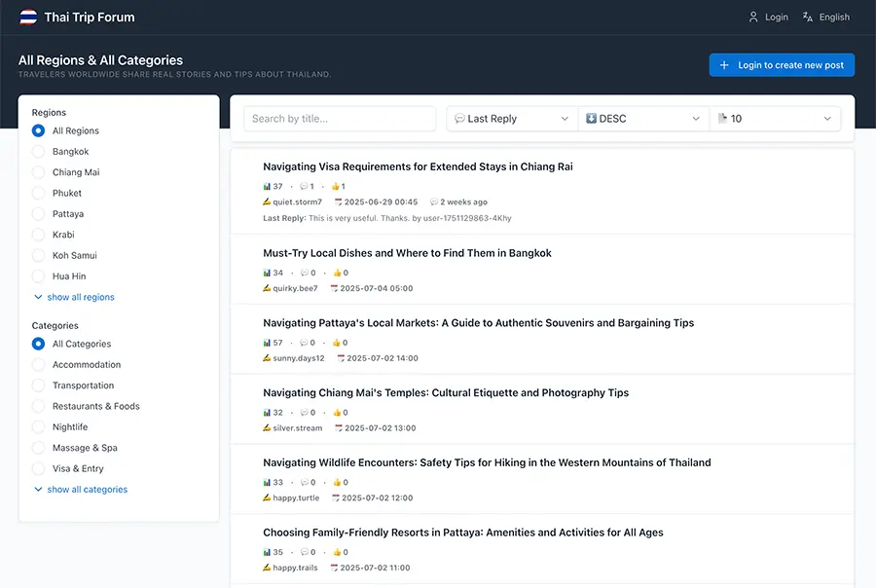Click the Thai flag logo icon
Image resolution: width=876 pixels, height=588 pixels.
coord(28,18)
